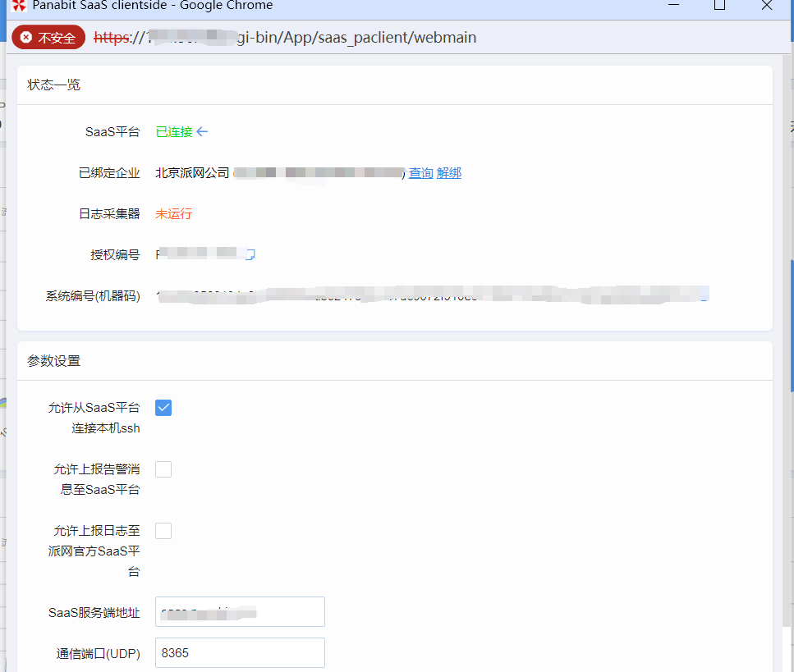
Task: Click the browser address bar URL
Action: 285,38
